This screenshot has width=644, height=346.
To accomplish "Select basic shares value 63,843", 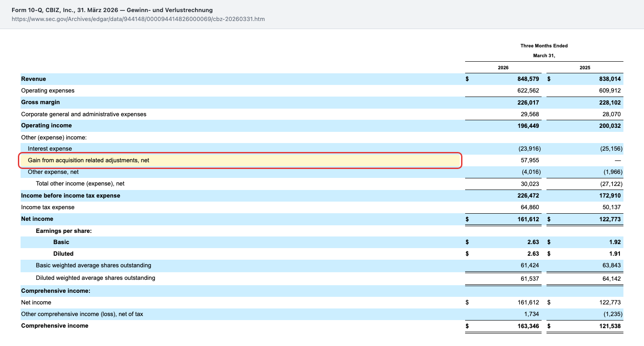I will point(611,266).
